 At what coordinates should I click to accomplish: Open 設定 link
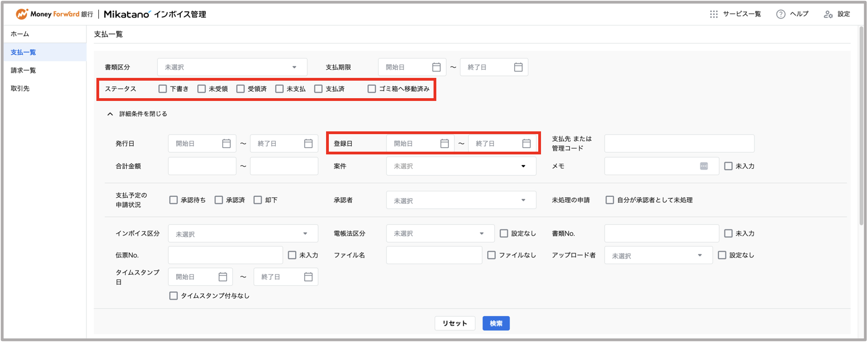[x=844, y=14]
